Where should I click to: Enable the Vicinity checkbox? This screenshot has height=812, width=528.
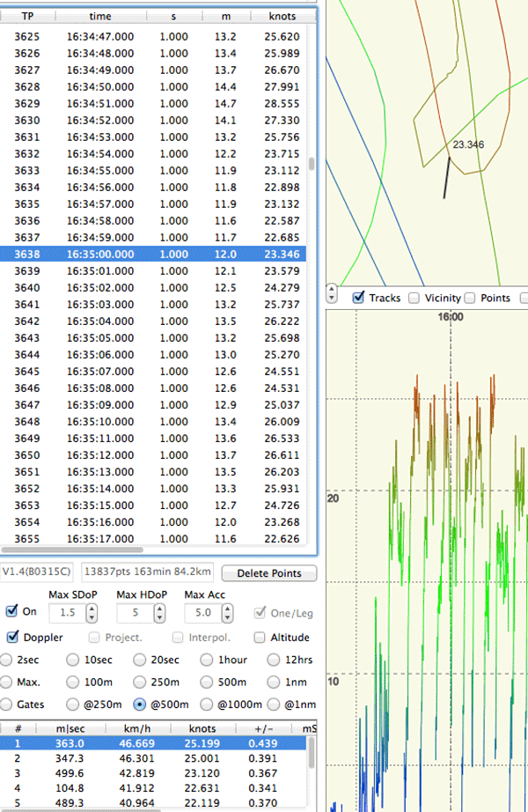click(414, 299)
